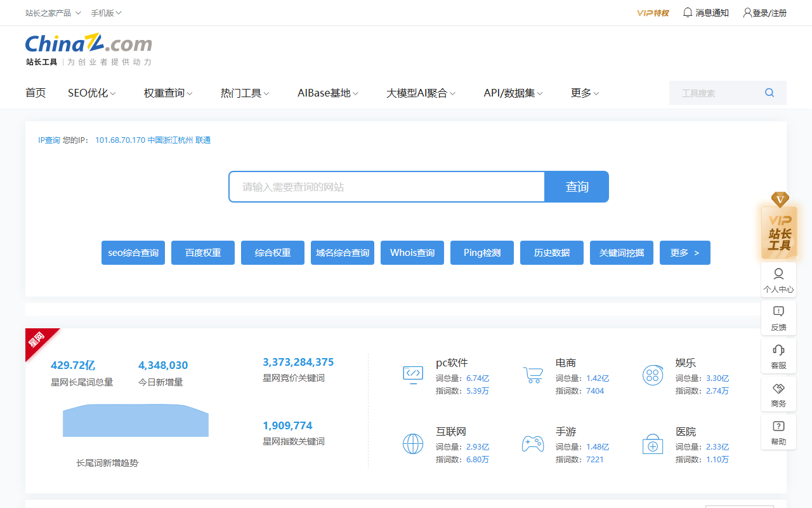Viewport: 812px width, 508px height.
Task: Click Whois查询 button
Action: pos(412,253)
